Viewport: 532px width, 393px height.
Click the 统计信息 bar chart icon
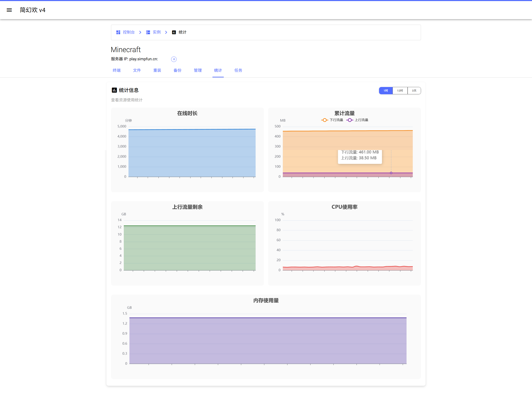pyautogui.click(x=114, y=90)
